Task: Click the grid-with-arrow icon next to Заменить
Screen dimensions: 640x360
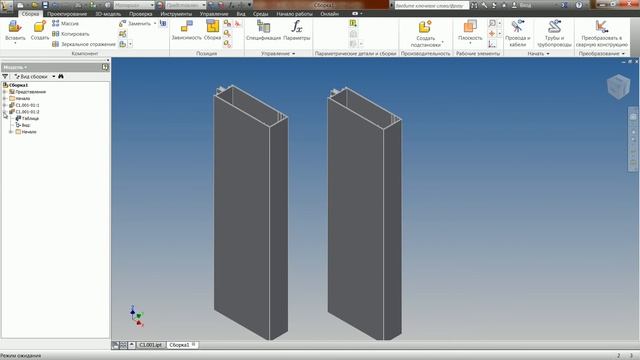Action: [163, 23]
